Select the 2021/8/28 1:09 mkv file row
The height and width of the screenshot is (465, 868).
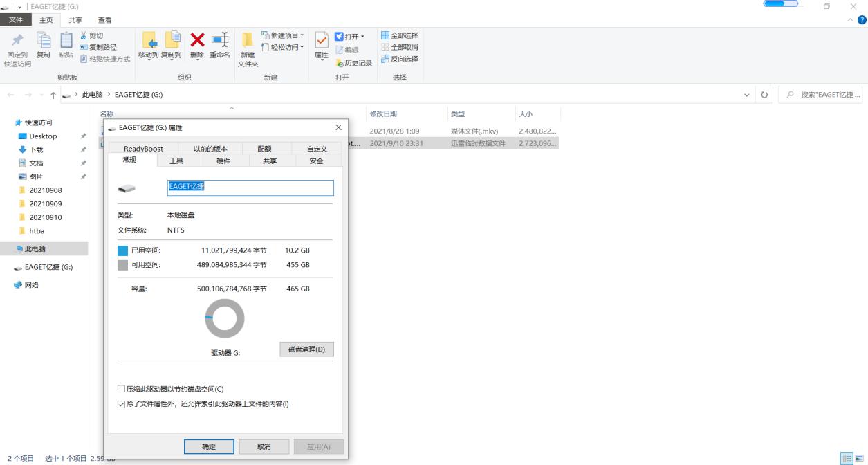(x=330, y=131)
